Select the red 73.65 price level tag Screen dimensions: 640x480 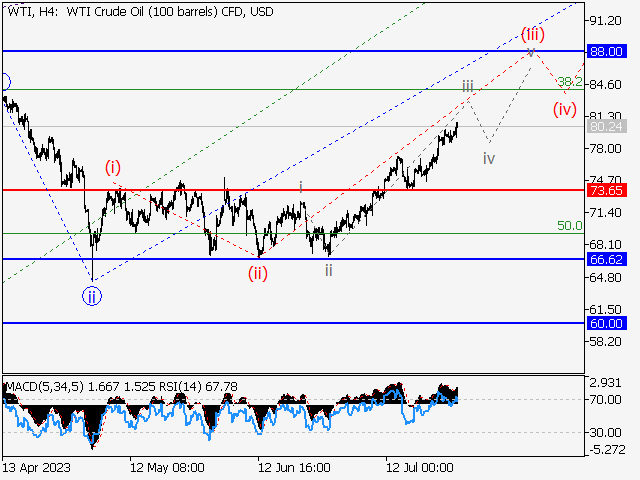click(606, 190)
